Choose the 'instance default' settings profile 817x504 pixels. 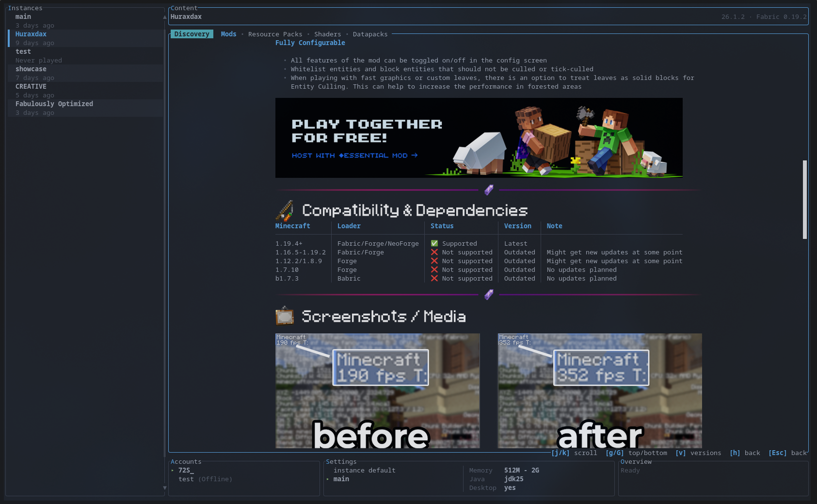click(x=365, y=470)
